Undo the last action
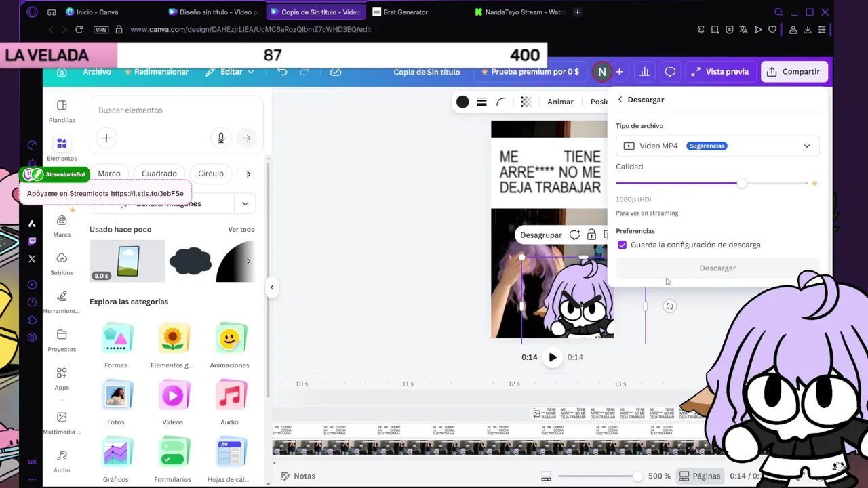The width and height of the screenshot is (868, 488). point(283,72)
